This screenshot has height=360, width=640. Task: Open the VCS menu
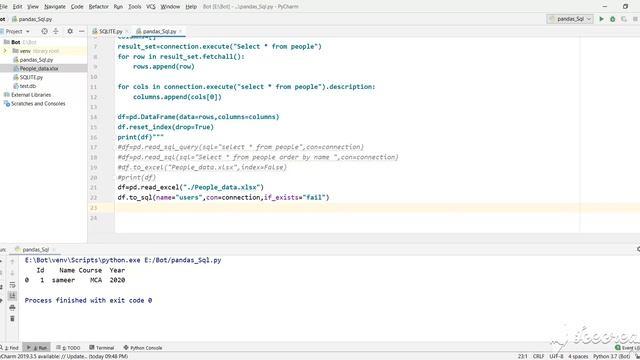151,7
